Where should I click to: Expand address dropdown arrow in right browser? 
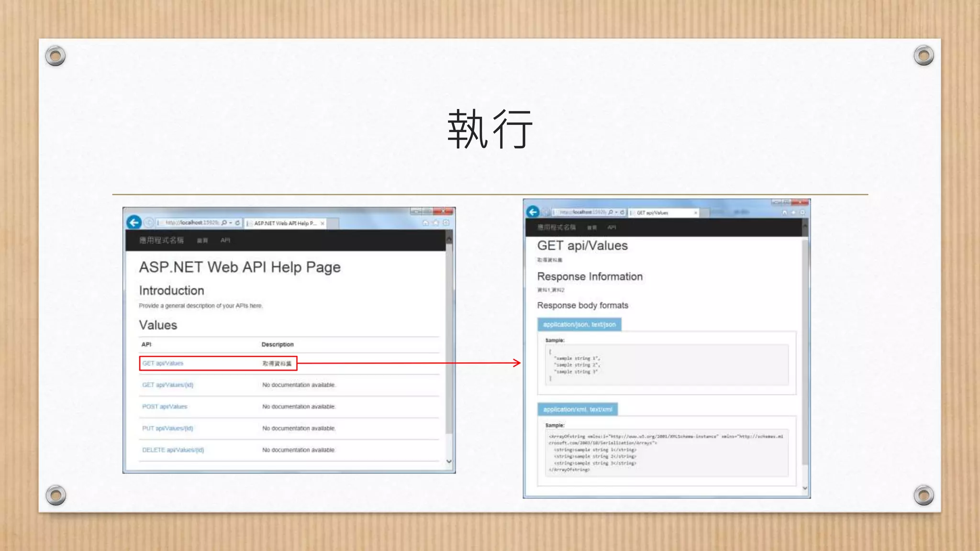(x=616, y=212)
